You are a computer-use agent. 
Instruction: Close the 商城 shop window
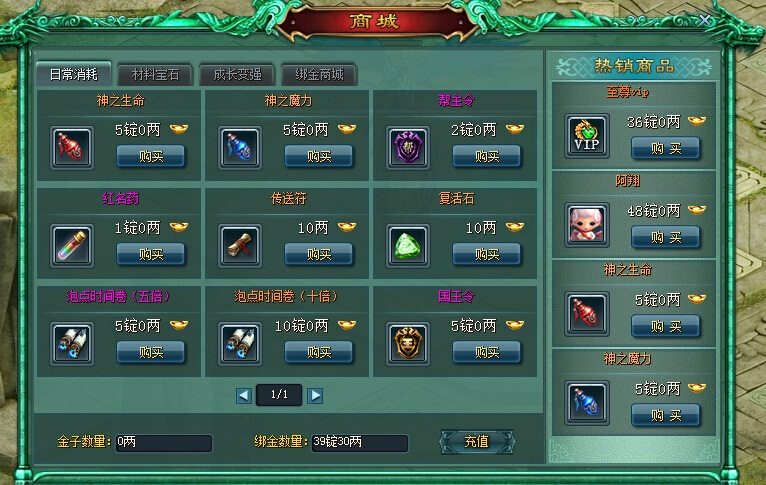click(x=705, y=20)
